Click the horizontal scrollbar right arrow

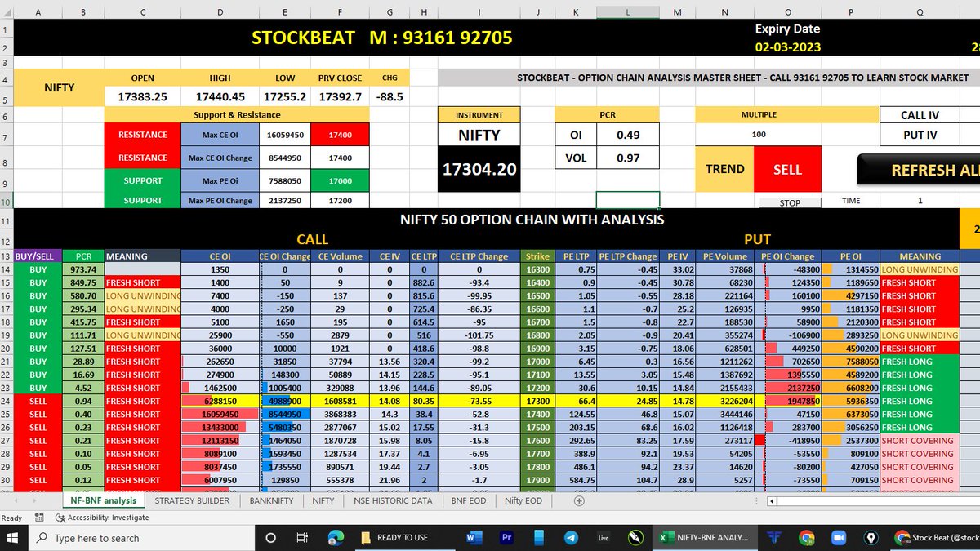978,500
